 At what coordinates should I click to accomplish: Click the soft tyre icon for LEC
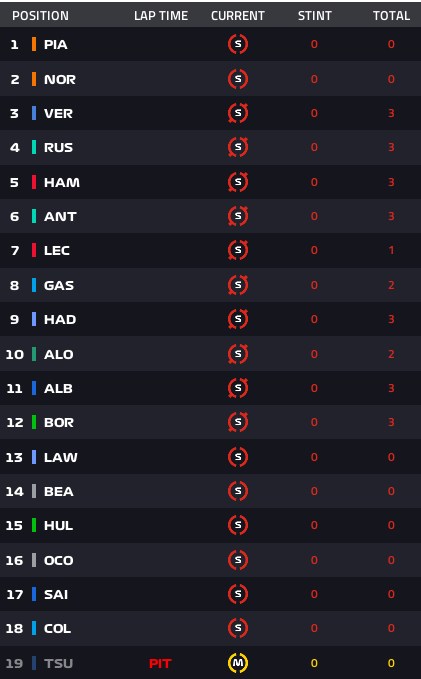click(238, 250)
